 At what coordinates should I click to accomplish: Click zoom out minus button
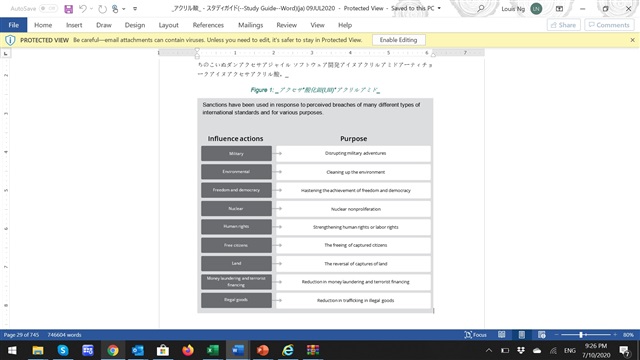556,335
